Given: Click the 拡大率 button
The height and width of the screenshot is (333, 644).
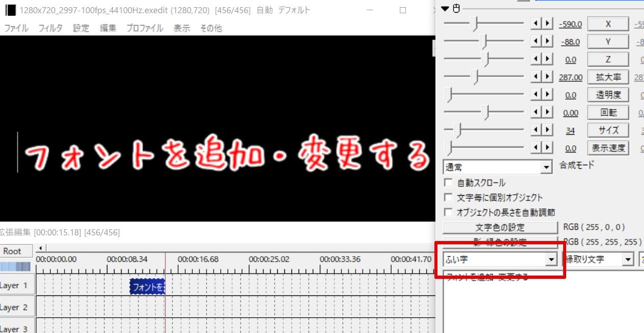Looking at the screenshot, I should pyautogui.click(x=608, y=77).
